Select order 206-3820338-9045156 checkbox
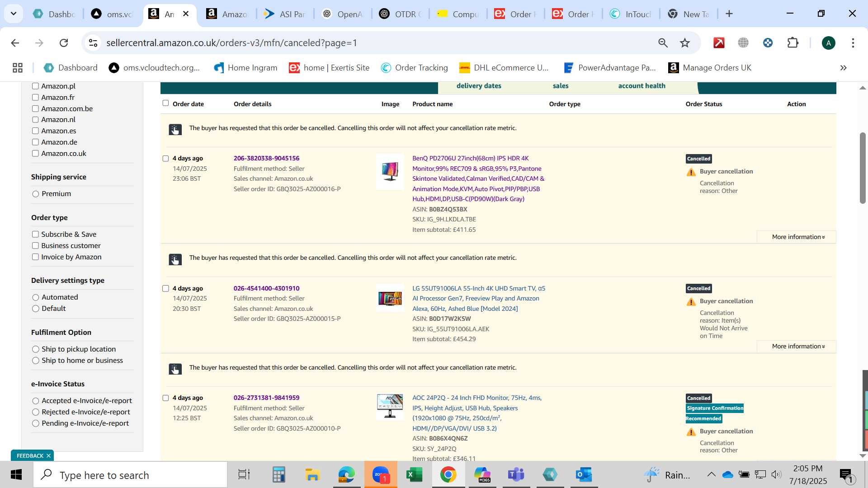The height and width of the screenshot is (488, 868). [165, 159]
